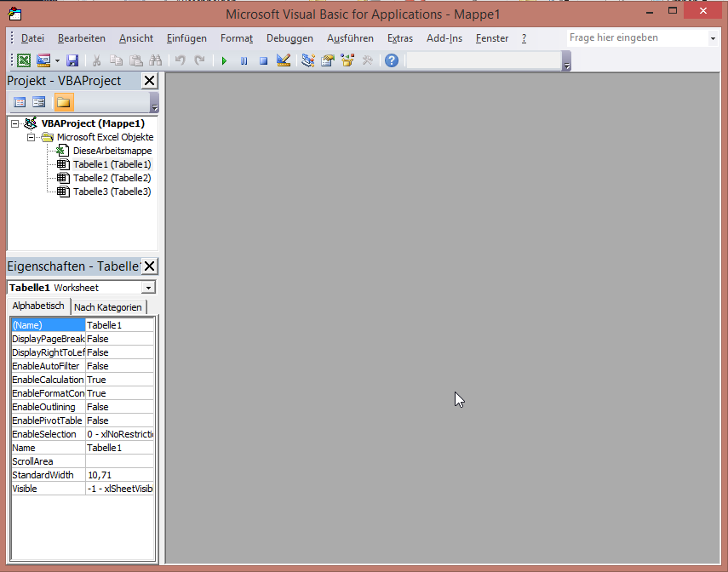Open the Toolbox icon with tools

[x=367, y=60]
